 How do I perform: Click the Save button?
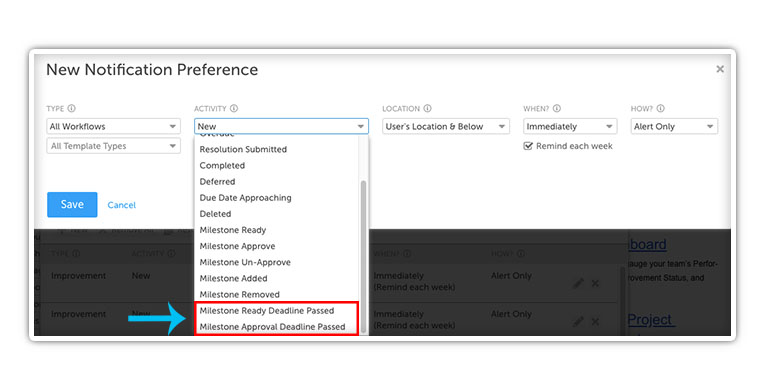[x=72, y=204]
